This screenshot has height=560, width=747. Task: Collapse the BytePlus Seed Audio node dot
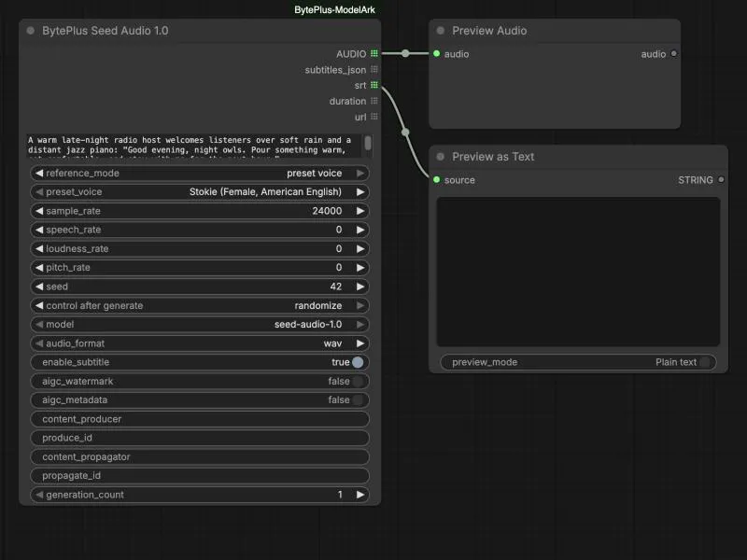tap(31, 31)
